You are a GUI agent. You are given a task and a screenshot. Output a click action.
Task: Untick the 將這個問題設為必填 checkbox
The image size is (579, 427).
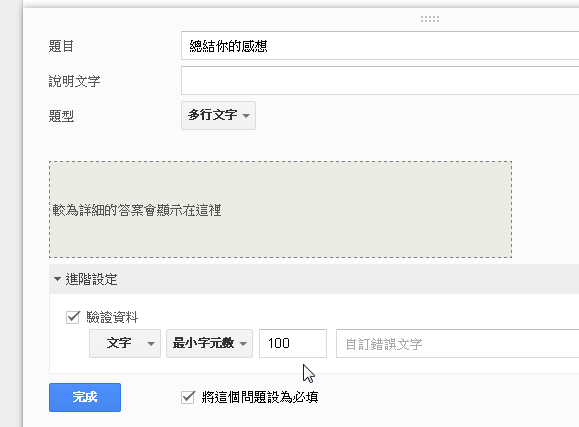pos(188,397)
